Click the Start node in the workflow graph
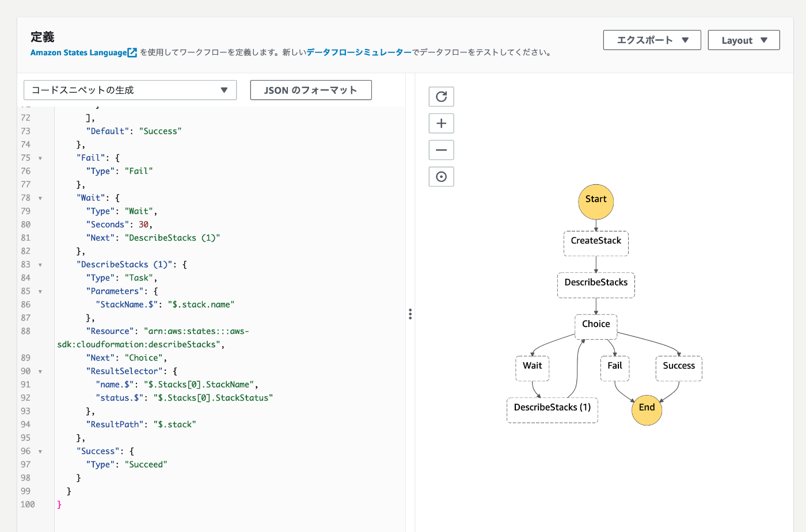 (x=595, y=200)
